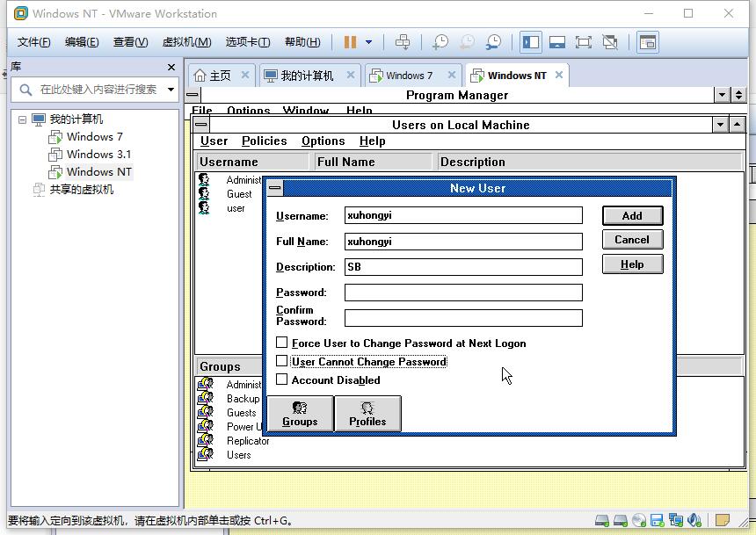This screenshot has height=535, width=756.
Task: Click the Guests group icon
Action: coord(206,412)
